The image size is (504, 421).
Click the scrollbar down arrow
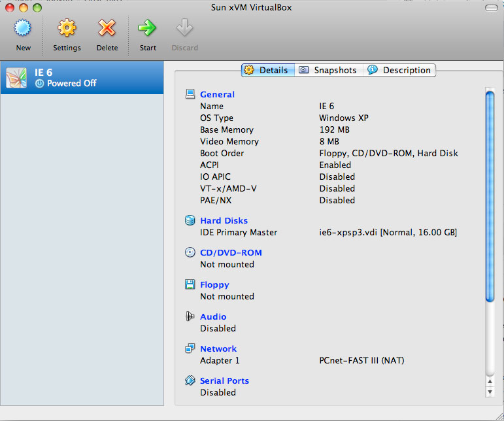pos(490,392)
